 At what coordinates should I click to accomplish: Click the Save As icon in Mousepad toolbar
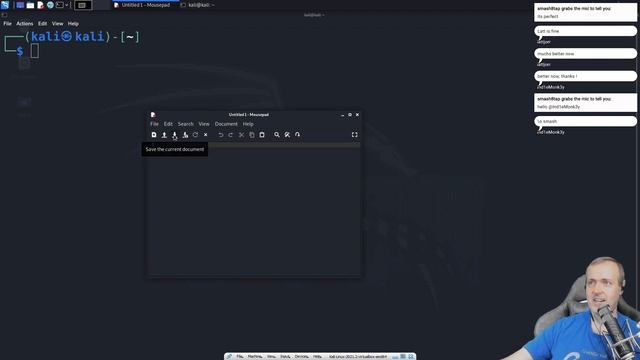point(185,135)
